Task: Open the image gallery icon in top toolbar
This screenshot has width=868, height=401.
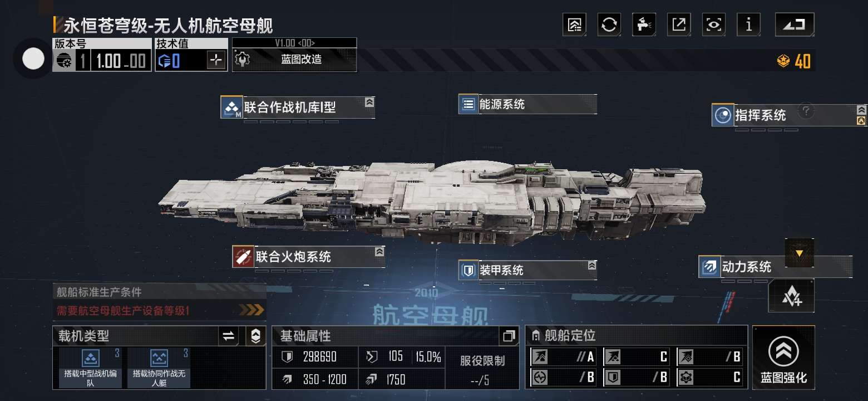Action: 574,25
